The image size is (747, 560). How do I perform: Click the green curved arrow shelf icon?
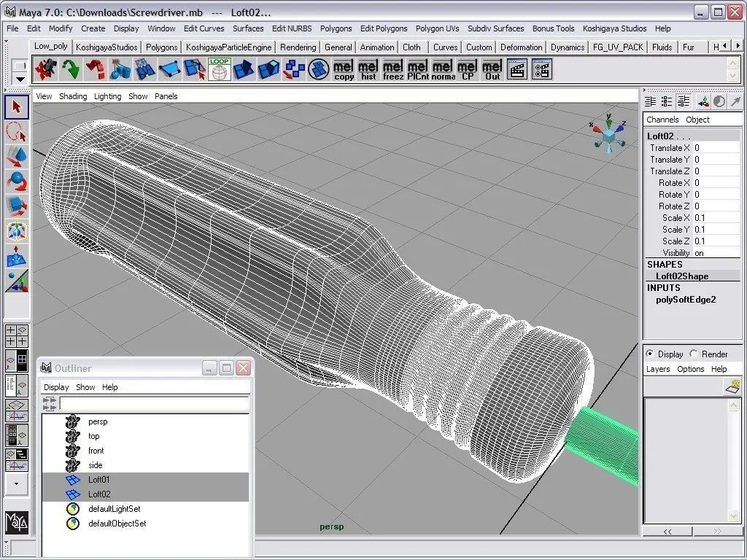click(71, 69)
